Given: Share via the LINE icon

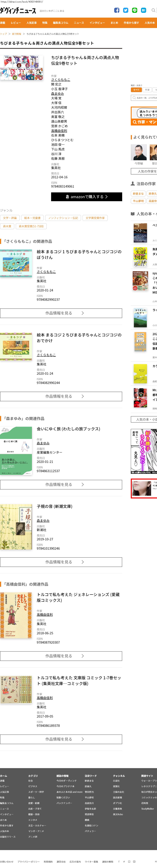Looking at the screenshot, I should pyautogui.click(x=134, y=10).
